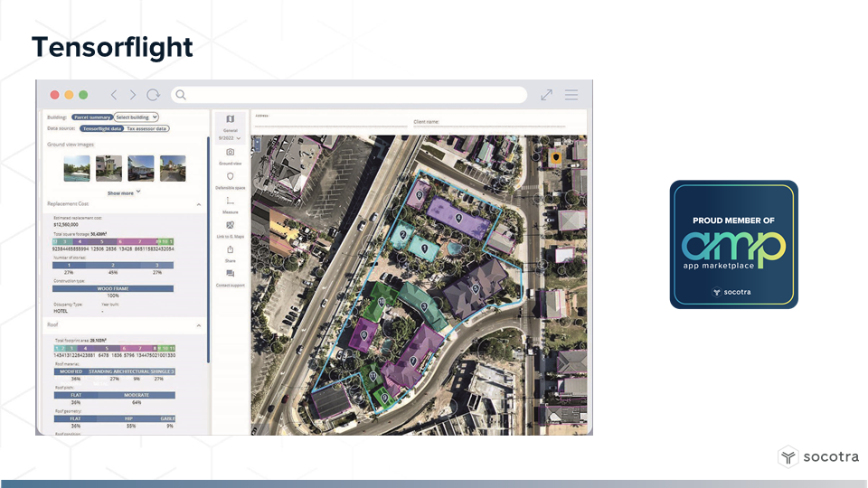Viewport: 868px width, 488px height.
Task: Click building marker 3 on map
Action: 424,306
